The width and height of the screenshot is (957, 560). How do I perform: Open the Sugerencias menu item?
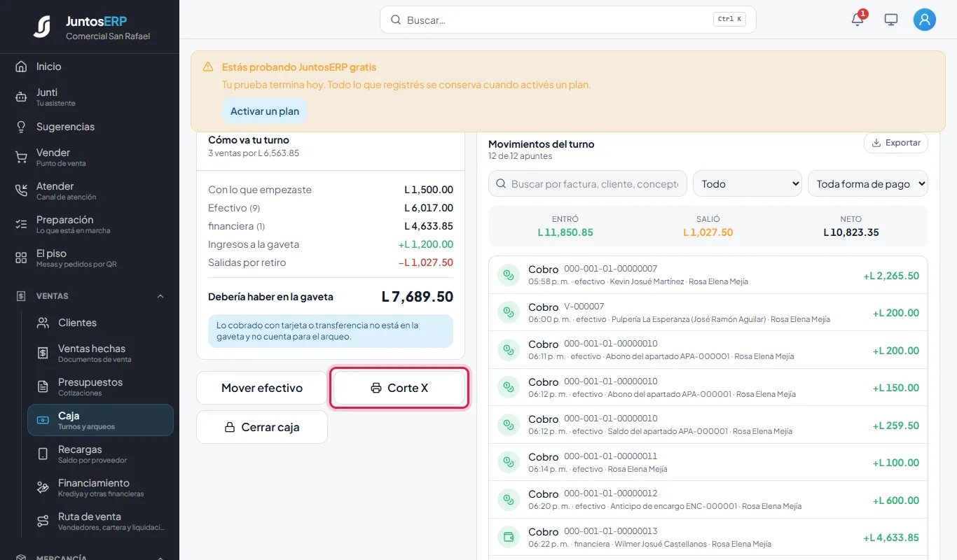[90, 127]
